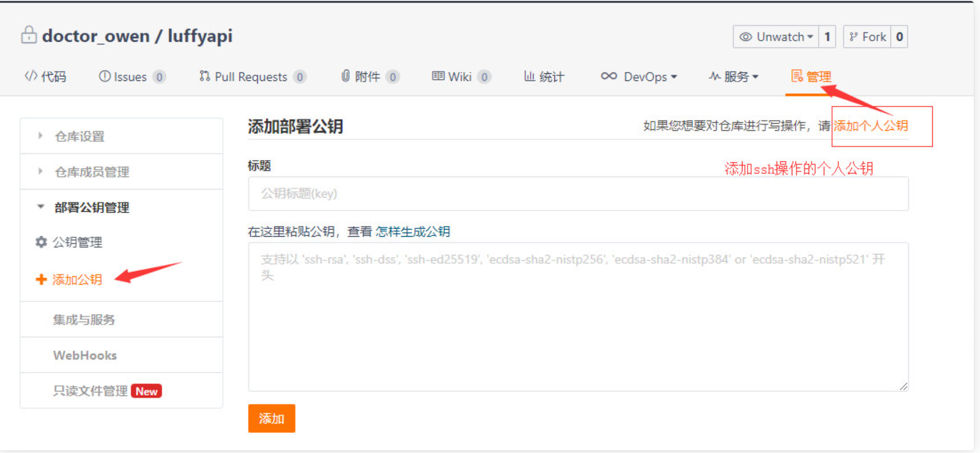Click the red New badge
The image size is (980, 453).
[146, 391]
